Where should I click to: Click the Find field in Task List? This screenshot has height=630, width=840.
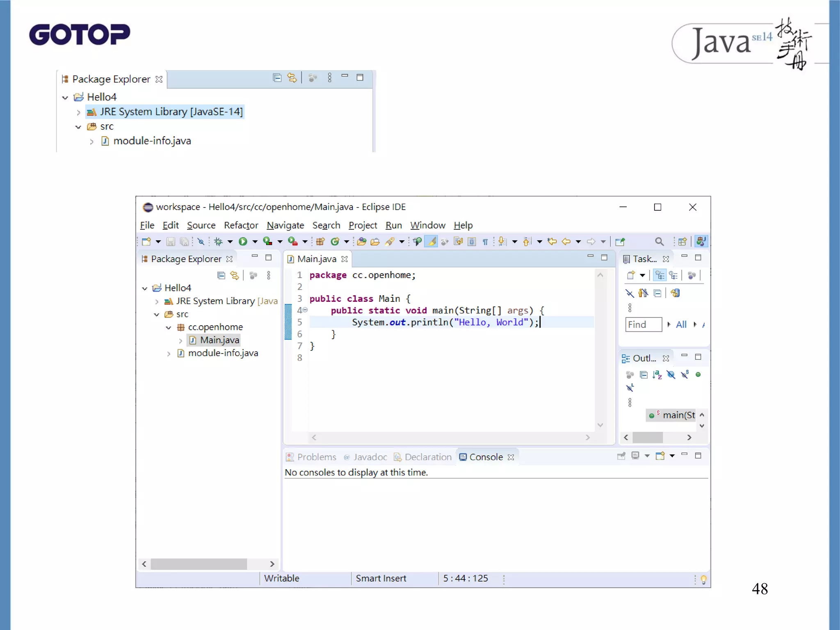(x=643, y=324)
